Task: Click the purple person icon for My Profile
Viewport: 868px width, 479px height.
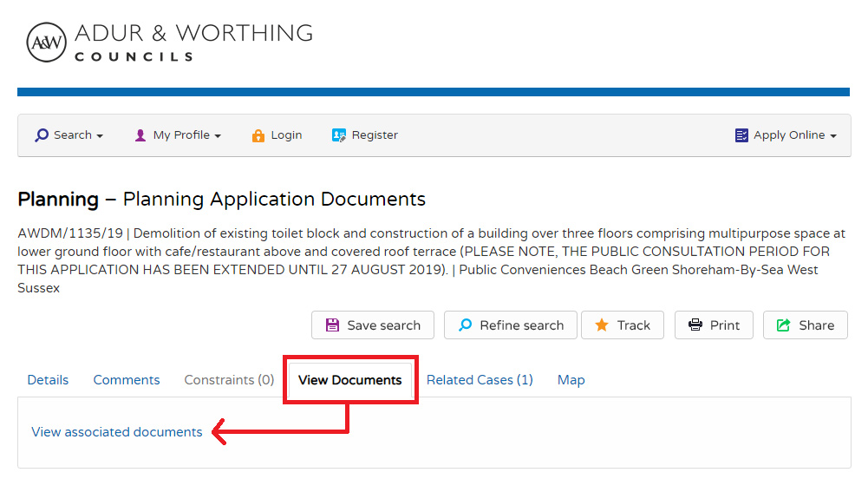Action: (140, 135)
